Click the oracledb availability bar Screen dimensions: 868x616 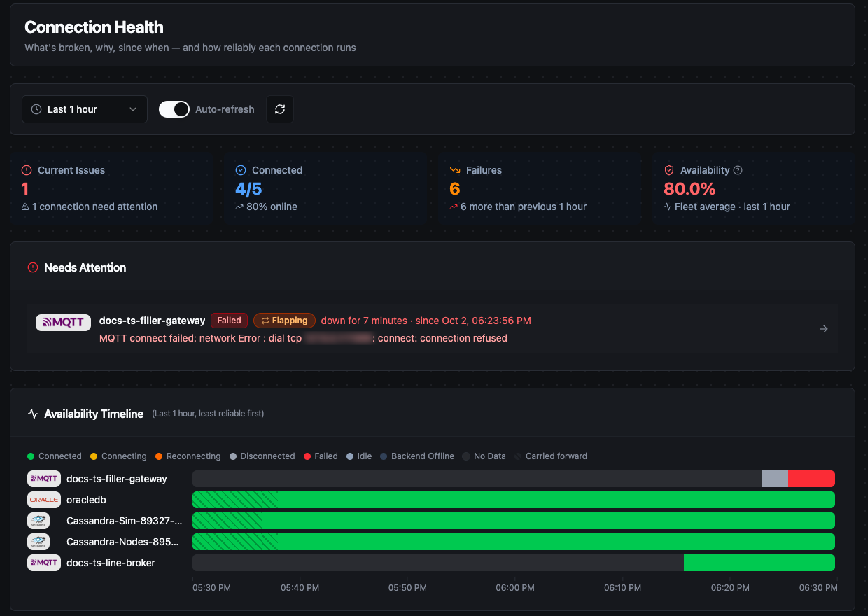click(x=514, y=500)
